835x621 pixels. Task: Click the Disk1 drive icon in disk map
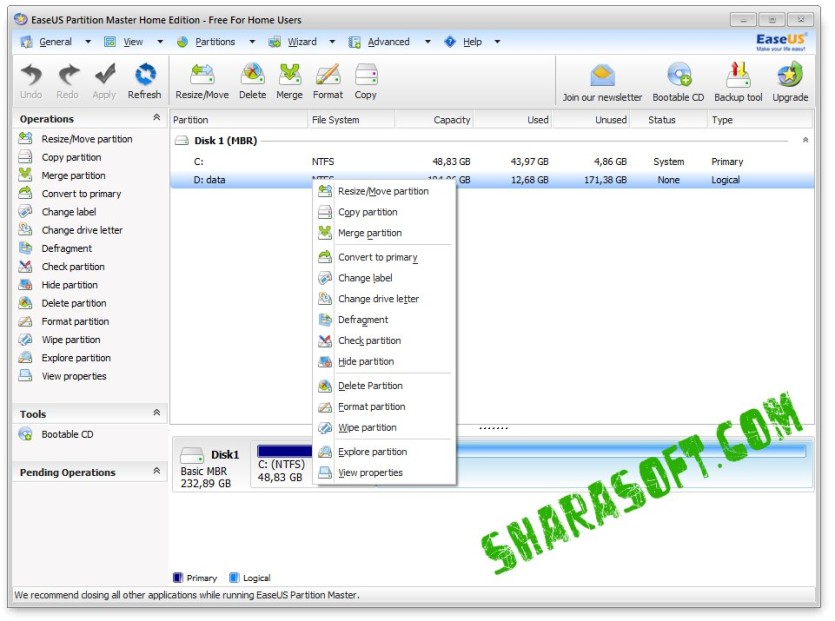pos(192,455)
